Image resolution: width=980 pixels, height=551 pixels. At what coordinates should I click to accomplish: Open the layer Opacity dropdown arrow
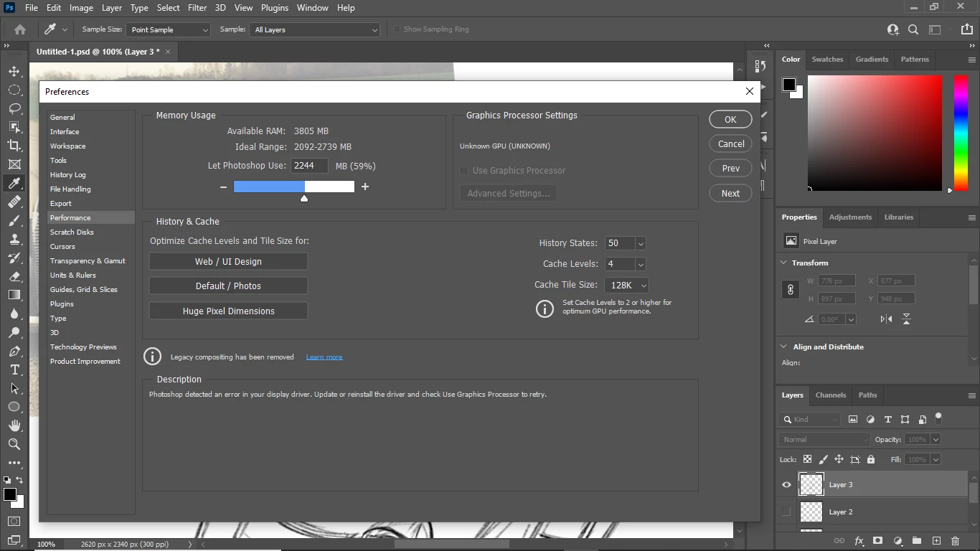pyautogui.click(x=935, y=439)
